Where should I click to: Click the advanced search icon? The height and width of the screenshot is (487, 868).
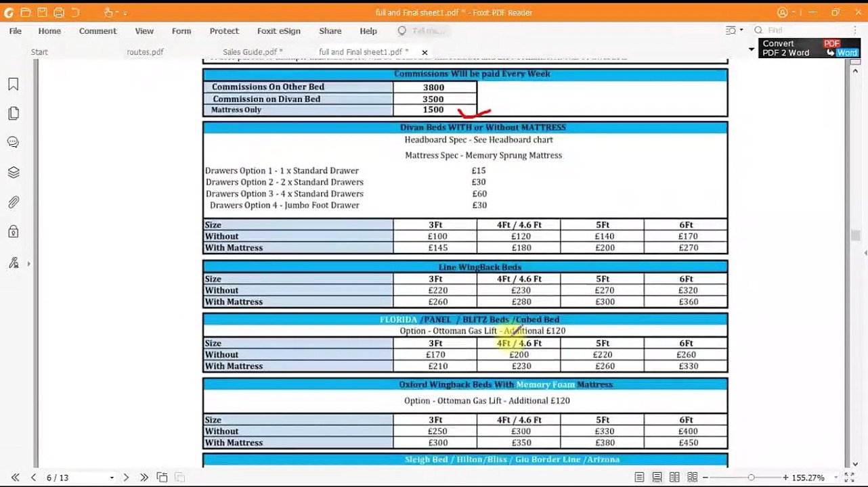(x=731, y=30)
